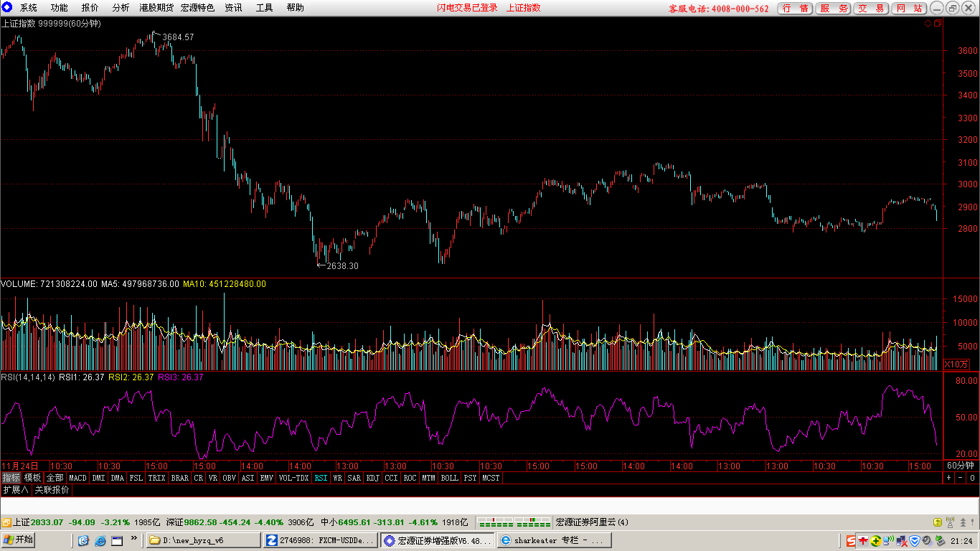Open the 系统 menu
The image size is (980, 551).
[x=29, y=8]
